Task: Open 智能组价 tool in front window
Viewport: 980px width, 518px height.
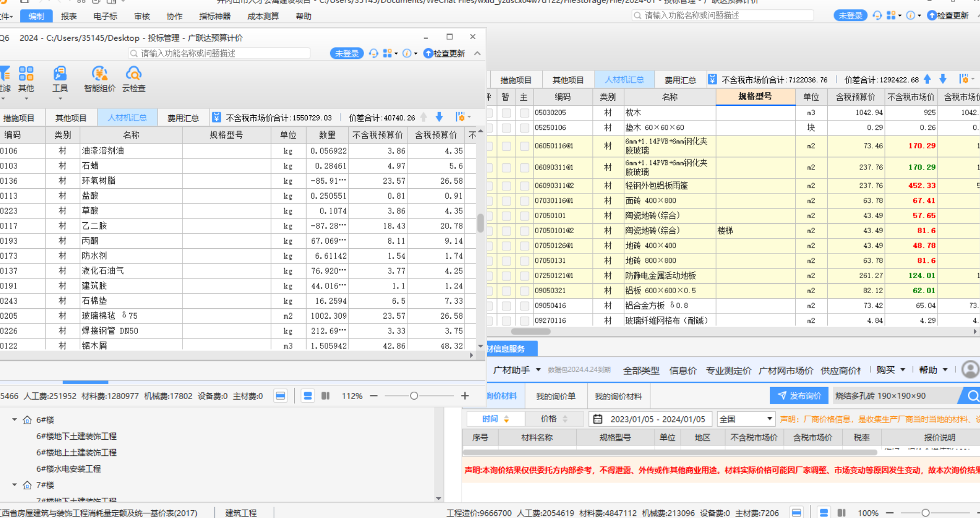Action: click(x=100, y=79)
